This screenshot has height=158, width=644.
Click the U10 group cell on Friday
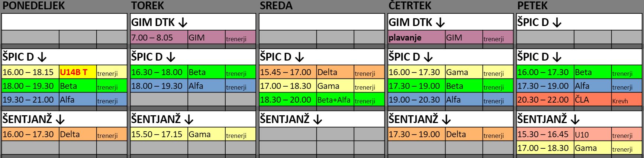point(592,135)
